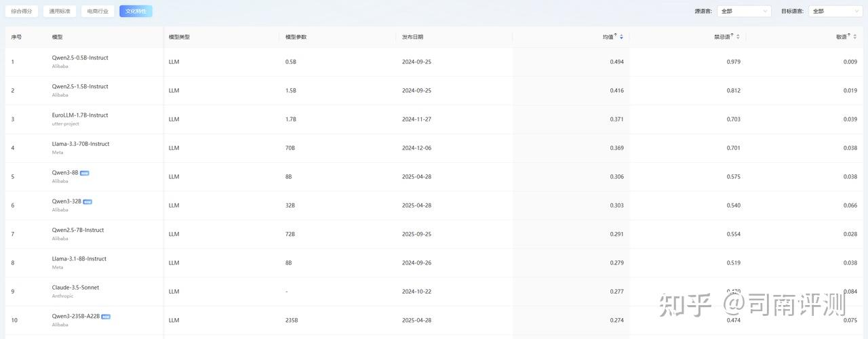Click honorific score 0.009
The image size is (868, 339).
850,62
